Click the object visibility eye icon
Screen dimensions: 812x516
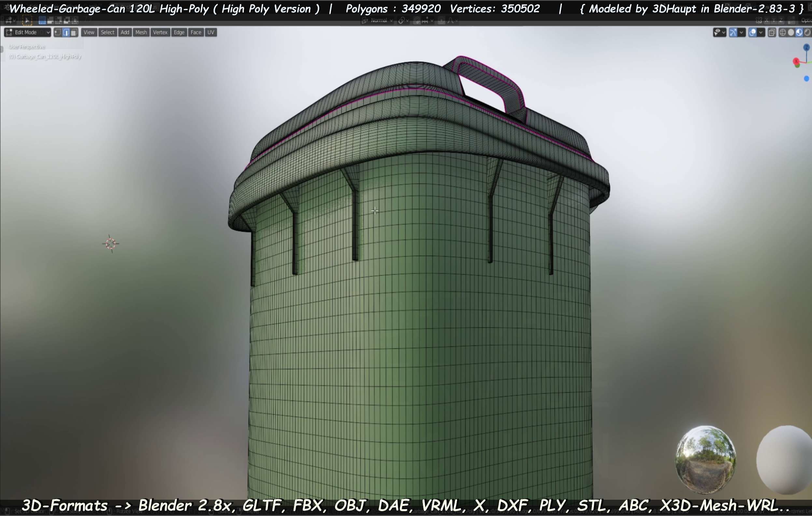[719, 32]
